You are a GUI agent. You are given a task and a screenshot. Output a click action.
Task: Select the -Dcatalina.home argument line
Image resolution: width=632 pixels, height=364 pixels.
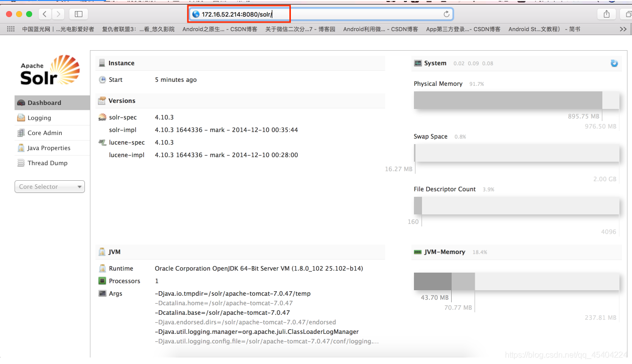(x=224, y=303)
